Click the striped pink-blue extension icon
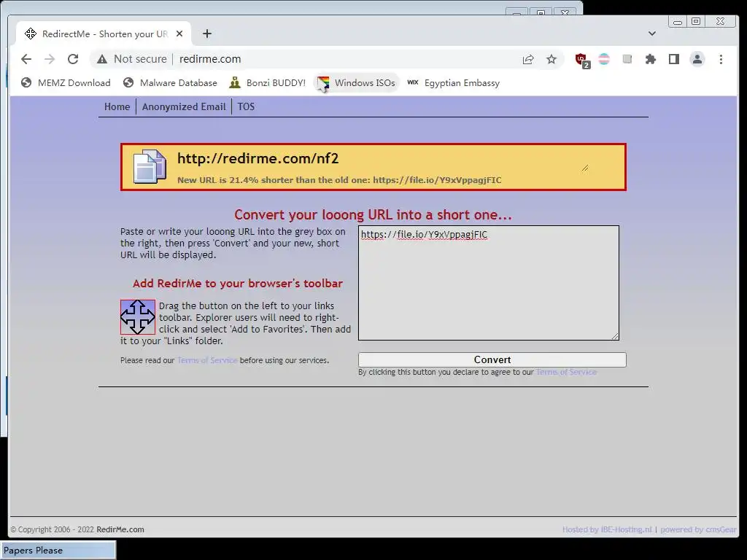This screenshot has height=560, width=747. (x=603, y=59)
